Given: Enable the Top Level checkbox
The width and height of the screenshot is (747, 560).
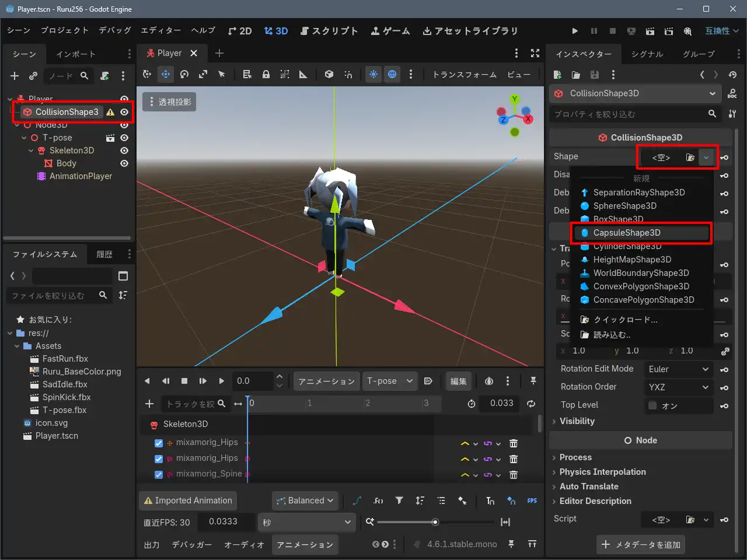Looking at the screenshot, I should click(x=652, y=405).
